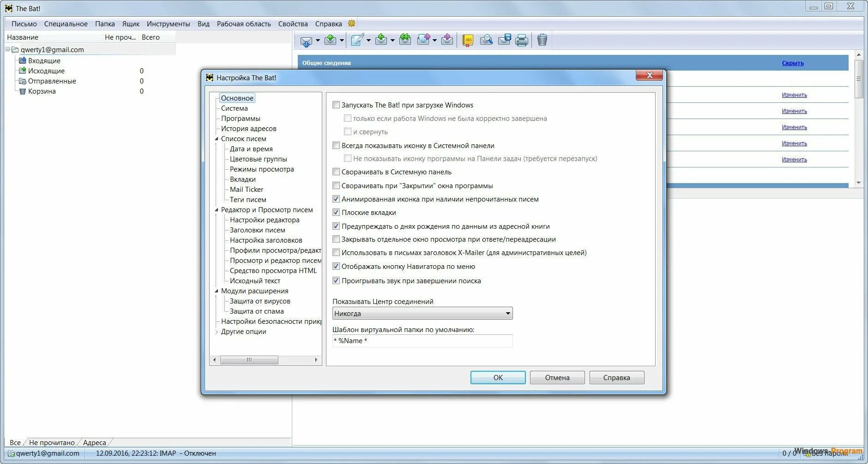Check Сворачивать в Системную панель
Viewport: 868px width, 464px height.
[x=336, y=172]
